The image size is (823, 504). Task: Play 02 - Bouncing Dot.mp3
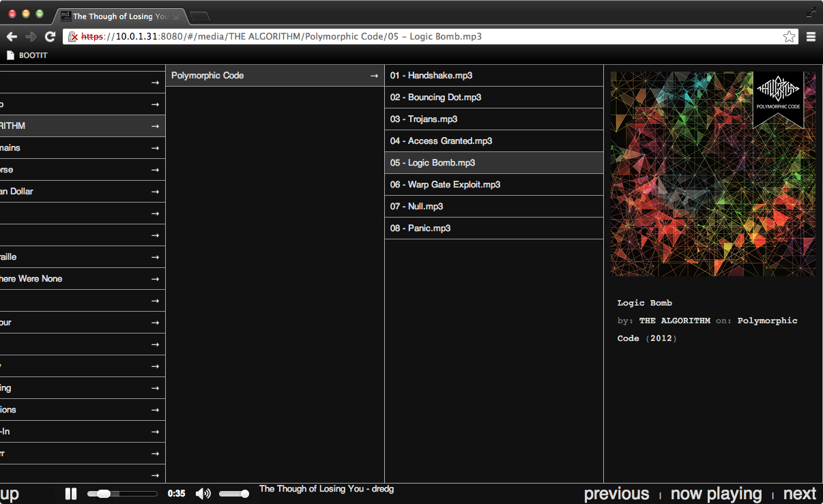click(x=494, y=98)
